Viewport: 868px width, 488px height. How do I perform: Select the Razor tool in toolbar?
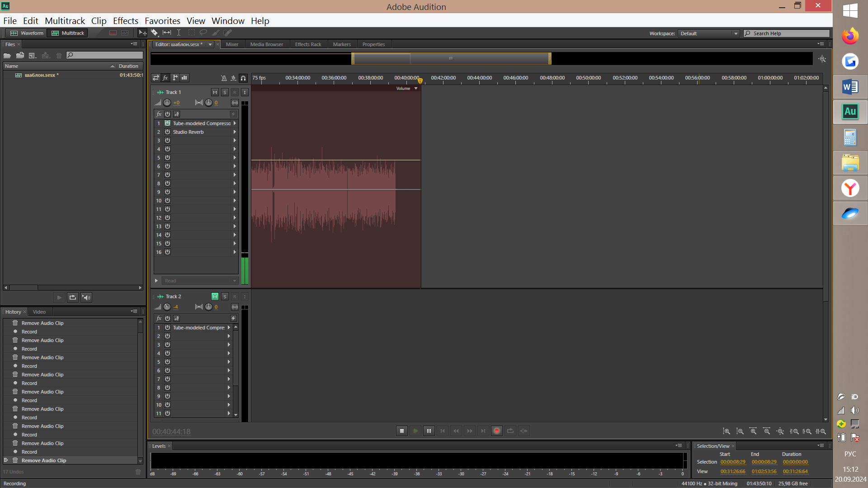155,33
